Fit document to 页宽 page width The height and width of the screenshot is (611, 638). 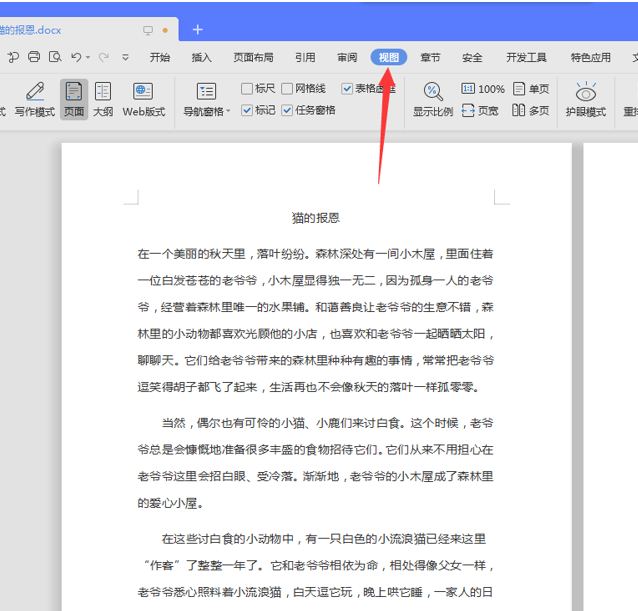[480, 110]
